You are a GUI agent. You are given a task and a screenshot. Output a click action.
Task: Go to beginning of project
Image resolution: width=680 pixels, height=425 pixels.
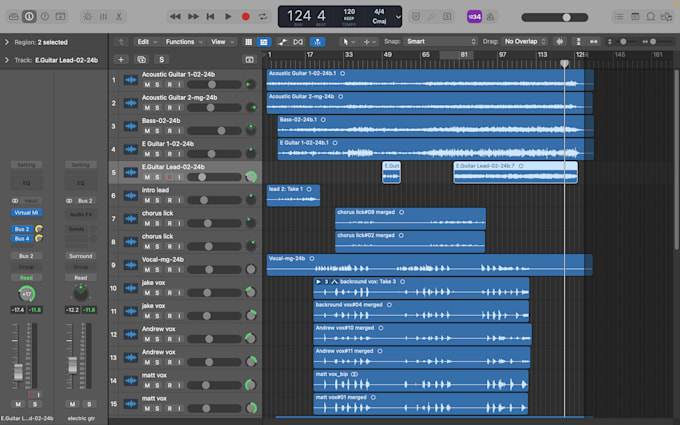(210, 16)
